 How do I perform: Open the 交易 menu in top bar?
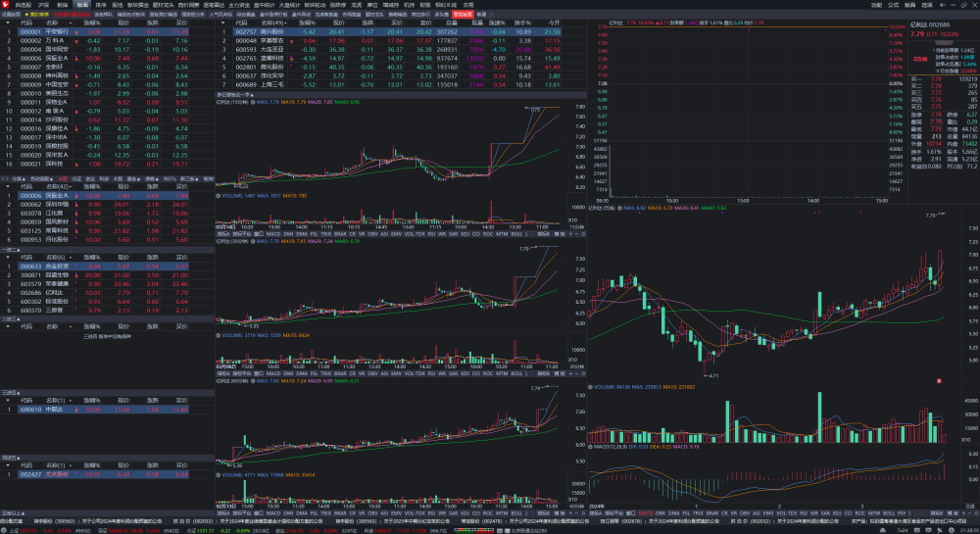(468, 4)
